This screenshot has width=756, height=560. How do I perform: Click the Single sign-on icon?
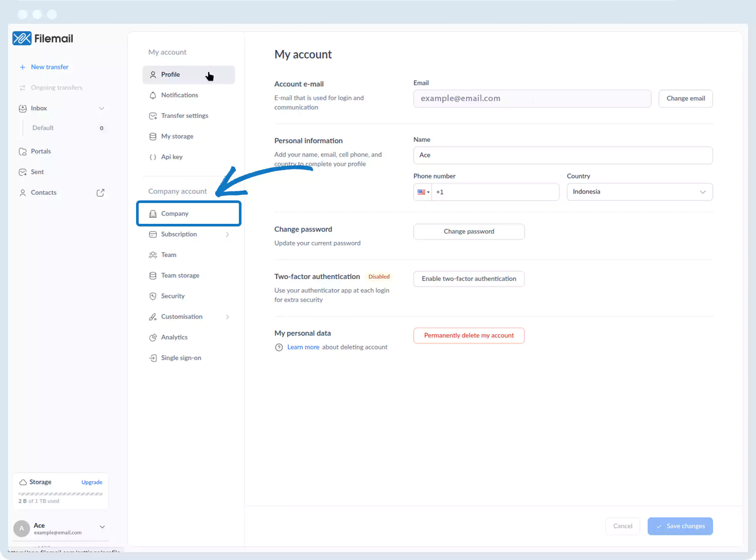(x=153, y=358)
